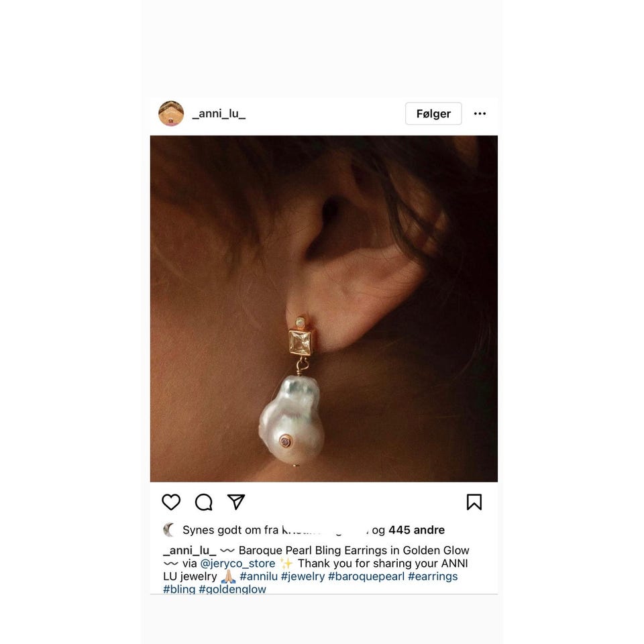The width and height of the screenshot is (644, 644).
Task: Like the post with the heart icon
Action: click(171, 502)
